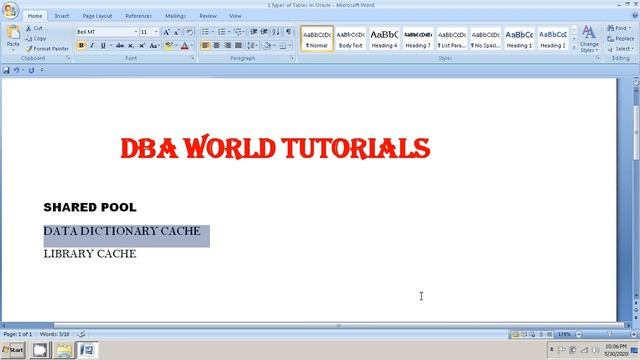640x360 pixels.
Task: Toggle Show/Hide paragraph marks
Action: [x=289, y=32]
